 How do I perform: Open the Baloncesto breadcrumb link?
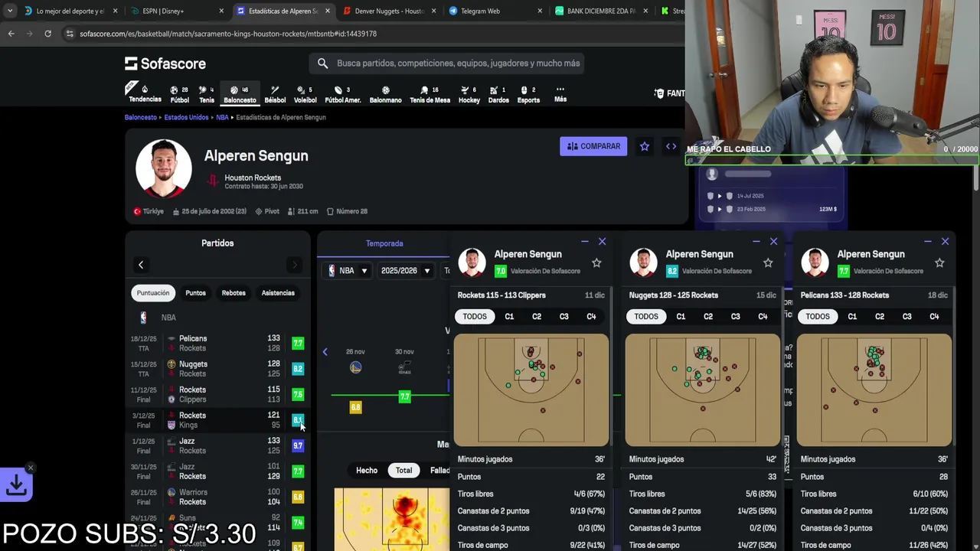point(141,118)
